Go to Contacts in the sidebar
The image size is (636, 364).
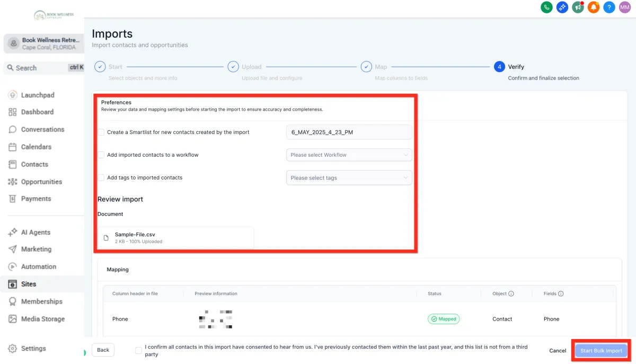34,164
